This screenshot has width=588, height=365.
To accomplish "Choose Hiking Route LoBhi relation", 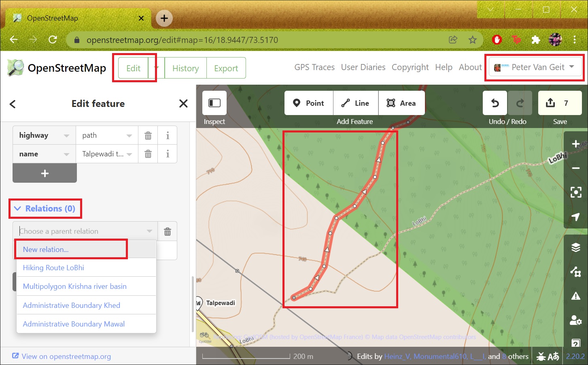I will point(86,268).
